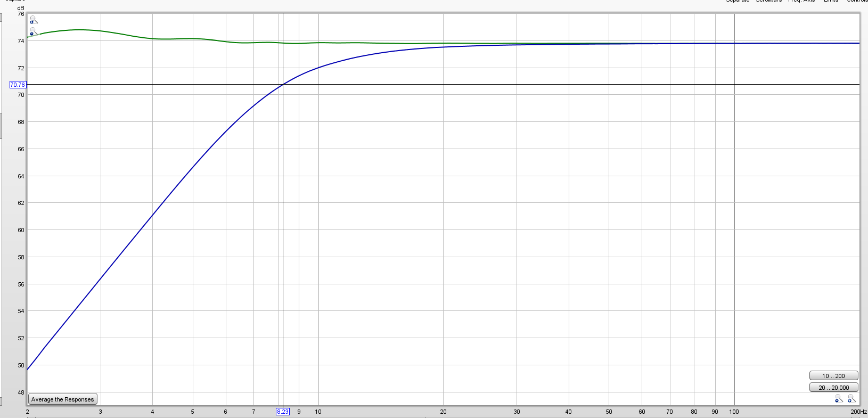
Task: Click the Average the Responses button
Action: [x=63, y=399]
